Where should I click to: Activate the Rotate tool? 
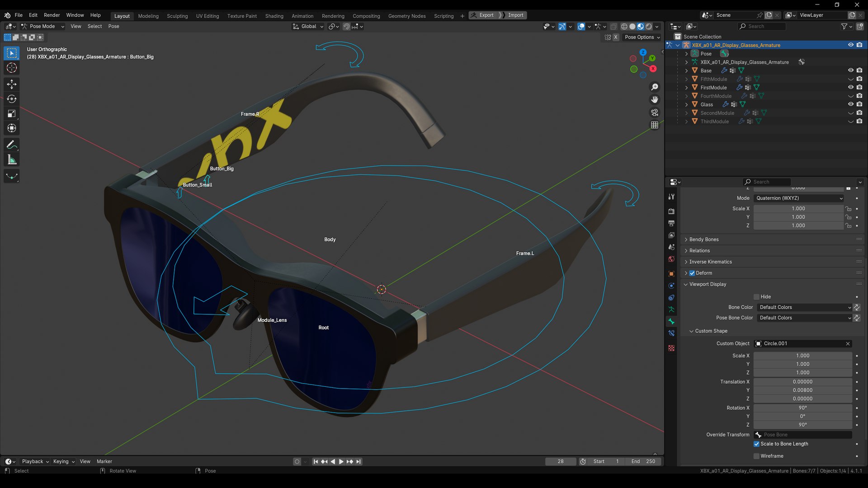(x=12, y=99)
